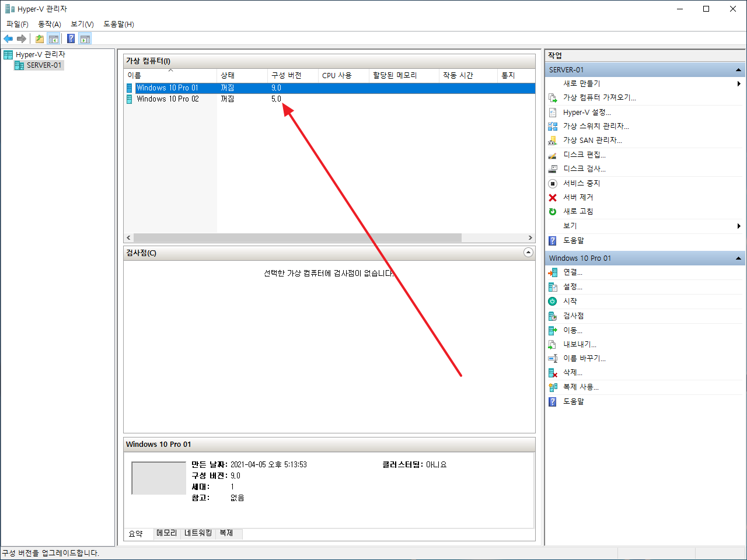Click the 검사점 checkpoint icon
747x560 pixels.
(x=553, y=316)
